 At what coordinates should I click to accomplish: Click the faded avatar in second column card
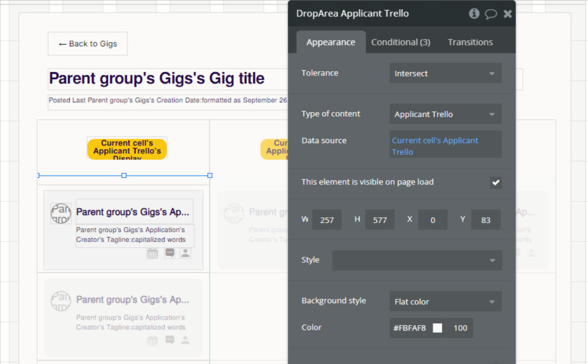point(234,214)
